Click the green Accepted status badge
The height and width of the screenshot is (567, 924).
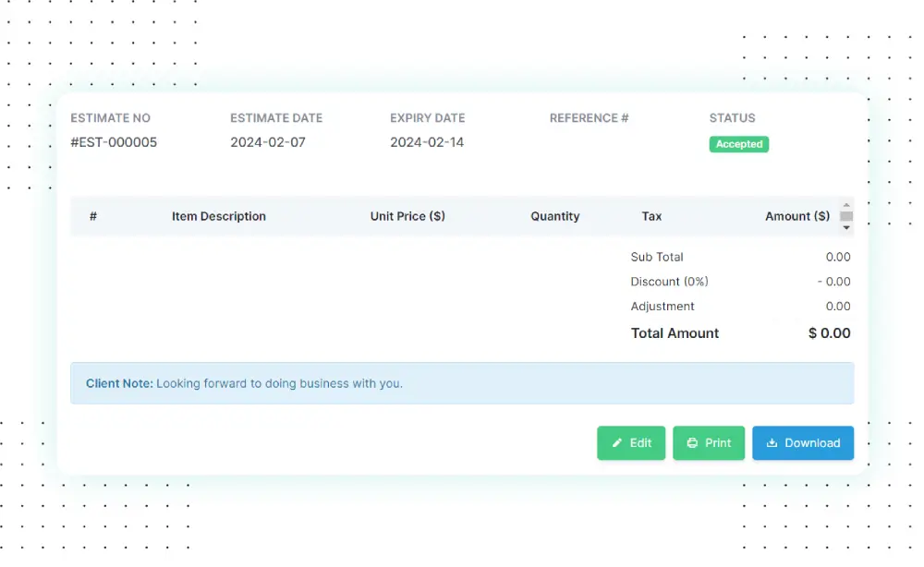pyautogui.click(x=738, y=144)
